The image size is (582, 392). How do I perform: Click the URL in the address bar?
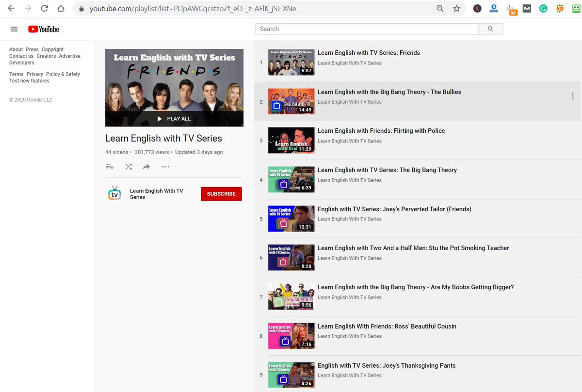193,9
